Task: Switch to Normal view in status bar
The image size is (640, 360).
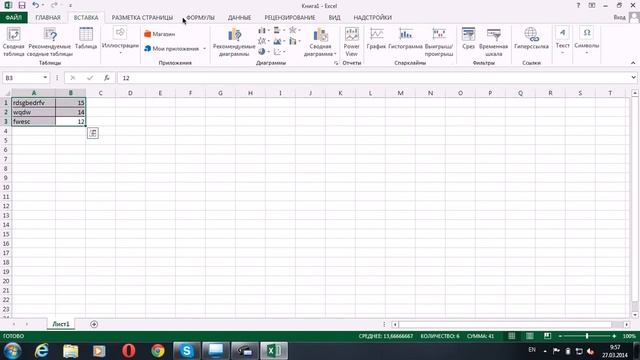Action: (x=511, y=336)
